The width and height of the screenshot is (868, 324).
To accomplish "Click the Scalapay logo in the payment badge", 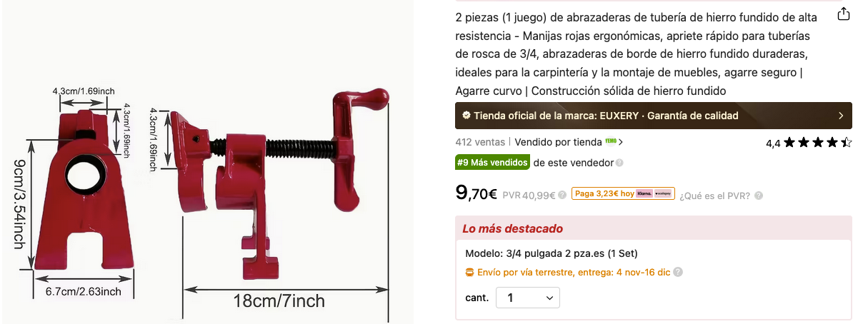I will (x=664, y=193).
